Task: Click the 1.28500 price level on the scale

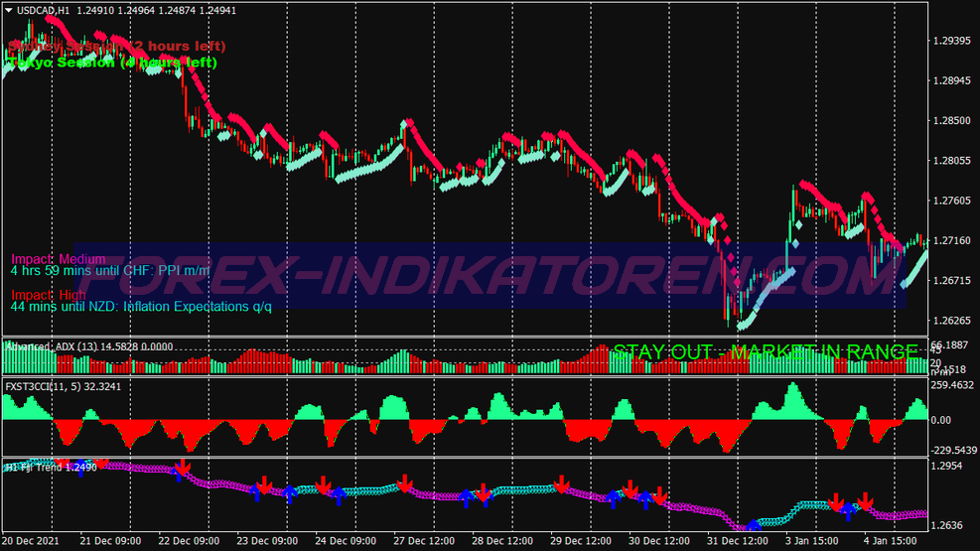Action: tap(951, 120)
